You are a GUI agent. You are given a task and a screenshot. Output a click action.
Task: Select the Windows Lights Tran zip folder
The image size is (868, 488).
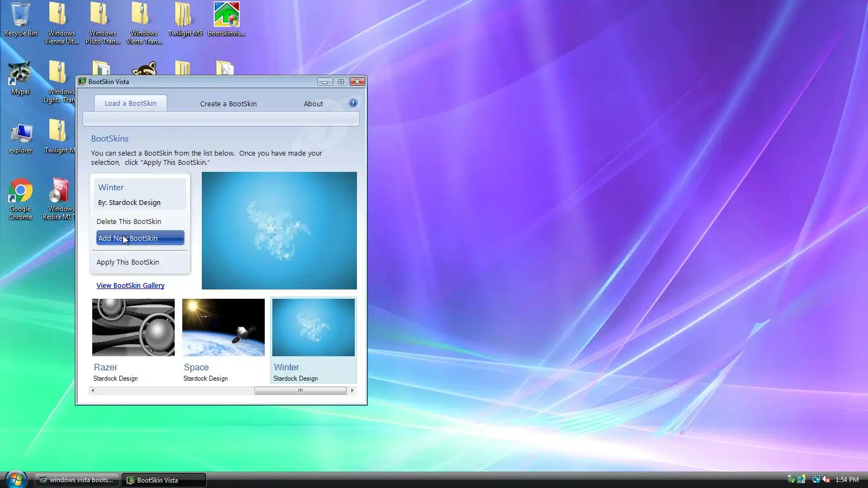coord(59,81)
